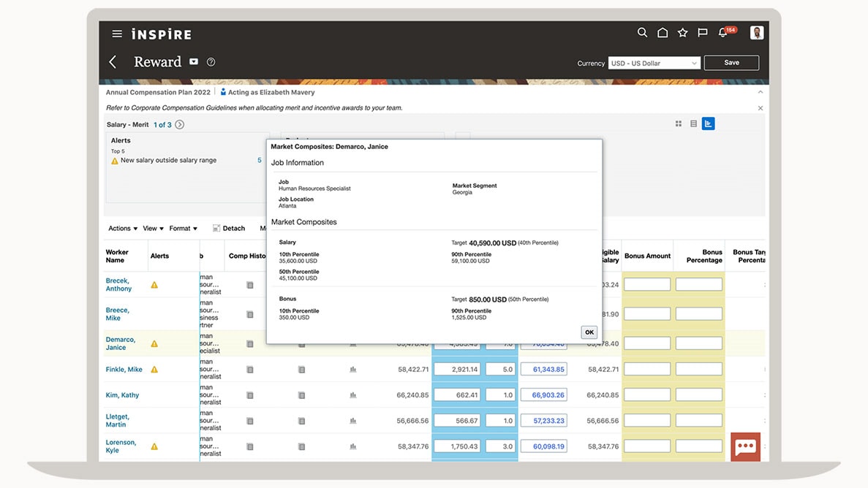
Task: Go to the home icon
Action: 663,33
